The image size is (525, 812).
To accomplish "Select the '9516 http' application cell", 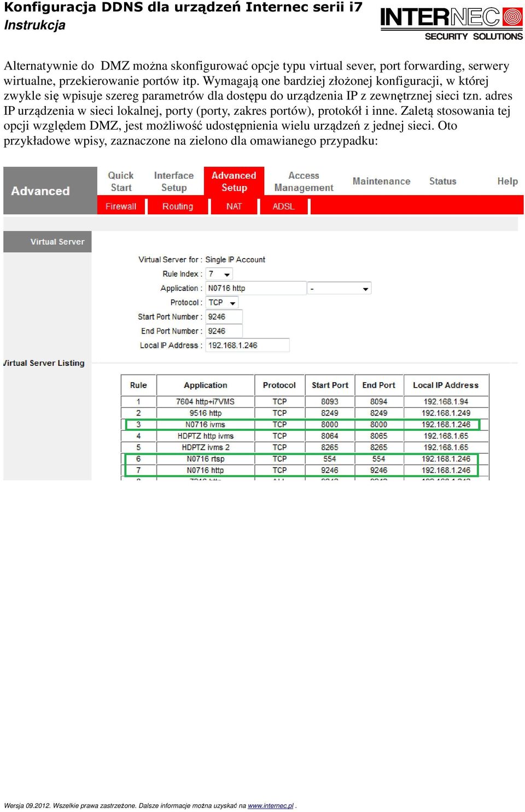I will click(205, 413).
